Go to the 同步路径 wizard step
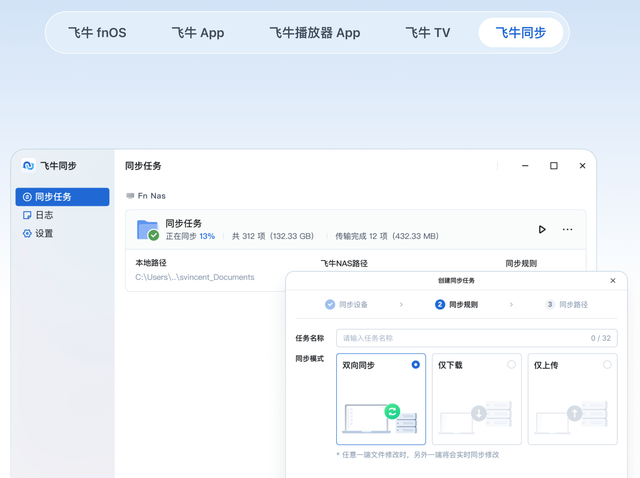Screen dimensions: 640x478 (567, 304)
